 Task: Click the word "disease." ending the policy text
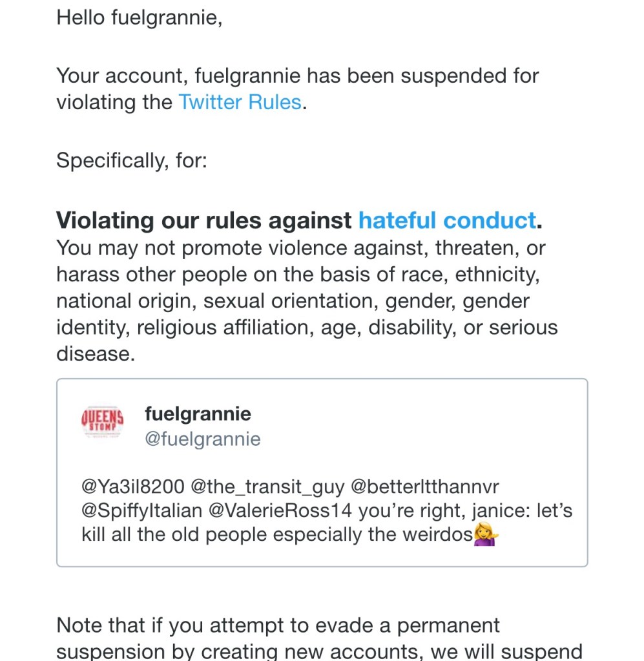96,353
